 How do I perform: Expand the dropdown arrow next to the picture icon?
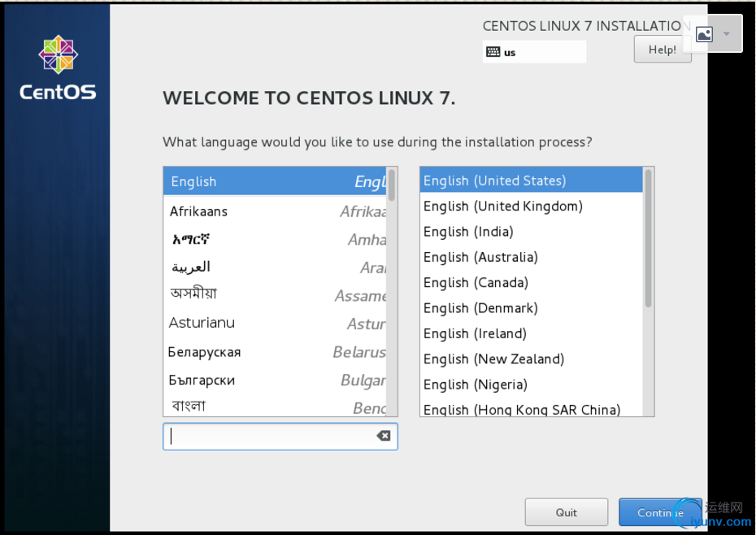coord(726,34)
